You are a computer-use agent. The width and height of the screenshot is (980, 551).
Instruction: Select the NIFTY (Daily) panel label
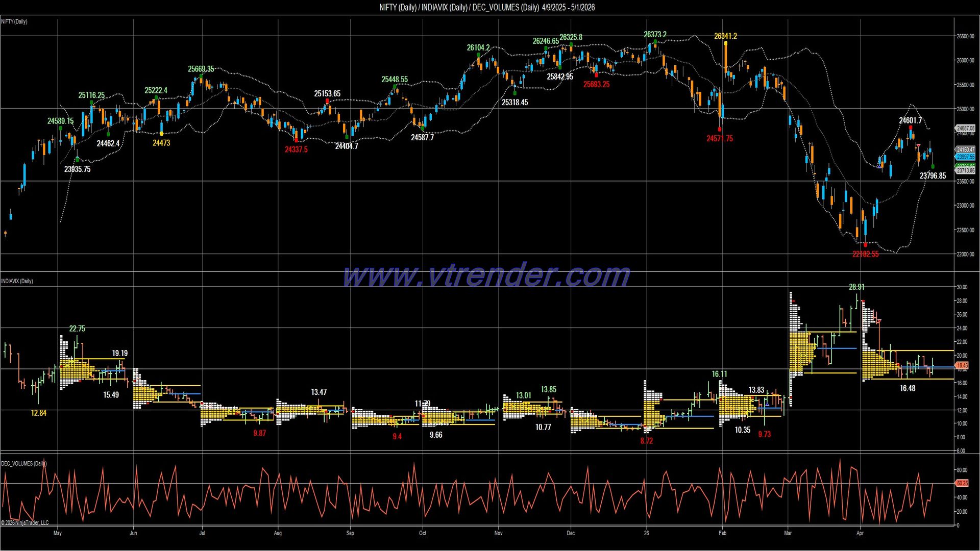tap(14, 21)
